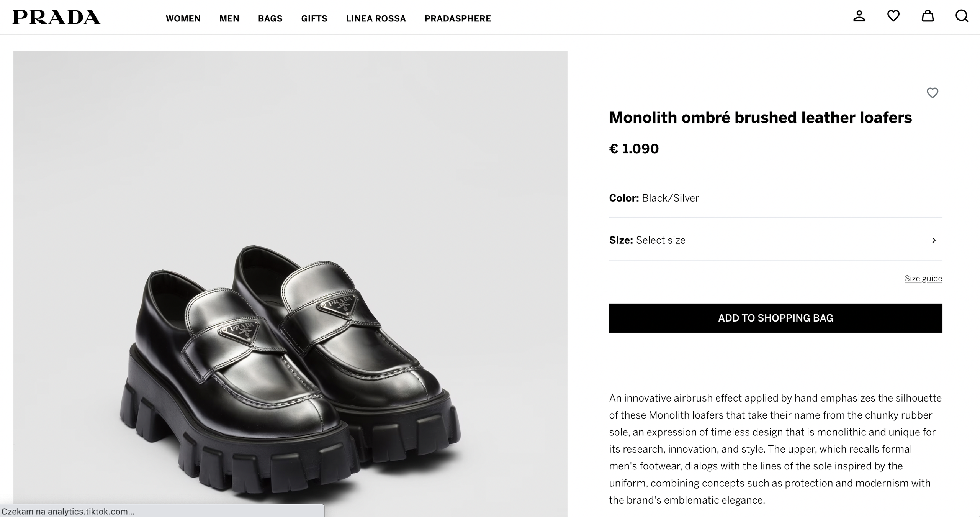Open the wishlist heart in header
Image resolution: width=980 pixels, height=517 pixels.
coord(893,16)
